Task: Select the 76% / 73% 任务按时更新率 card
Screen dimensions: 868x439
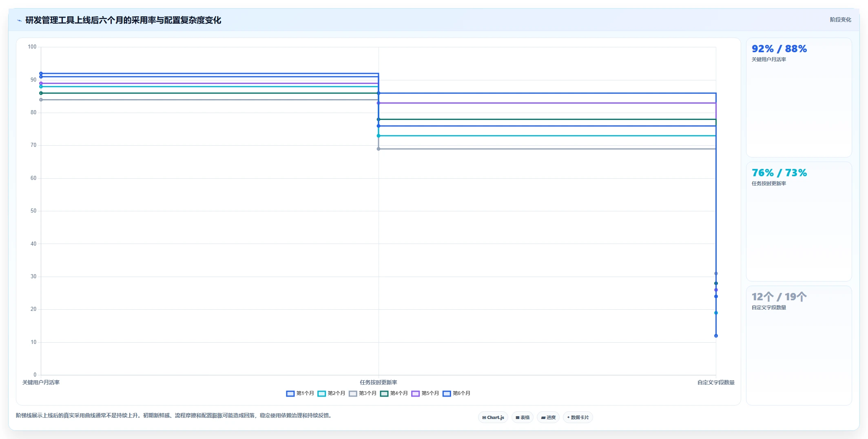Action: click(799, 222)
